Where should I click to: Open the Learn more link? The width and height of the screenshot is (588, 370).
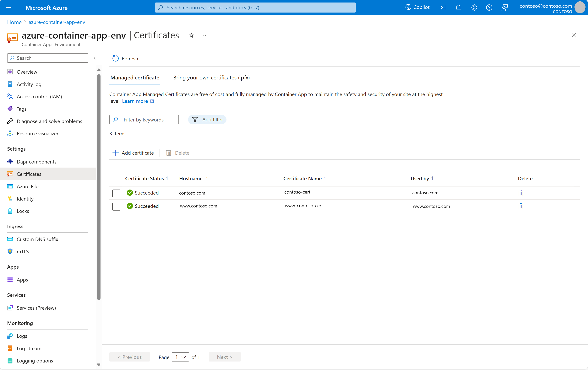pyautogui.click(x=135, y=101)
